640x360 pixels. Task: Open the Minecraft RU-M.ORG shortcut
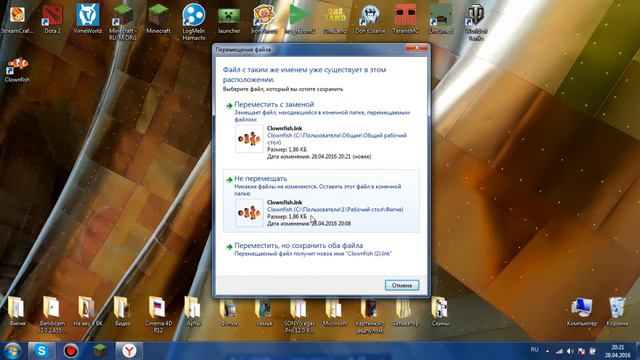(123, 21)
